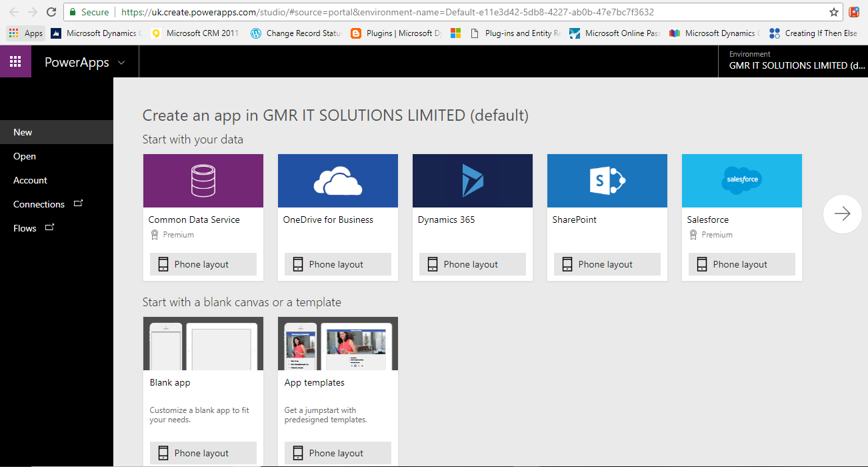Click the browser extension icon beside the star
The width and height of the screenshot is (868, 467).
854,12
